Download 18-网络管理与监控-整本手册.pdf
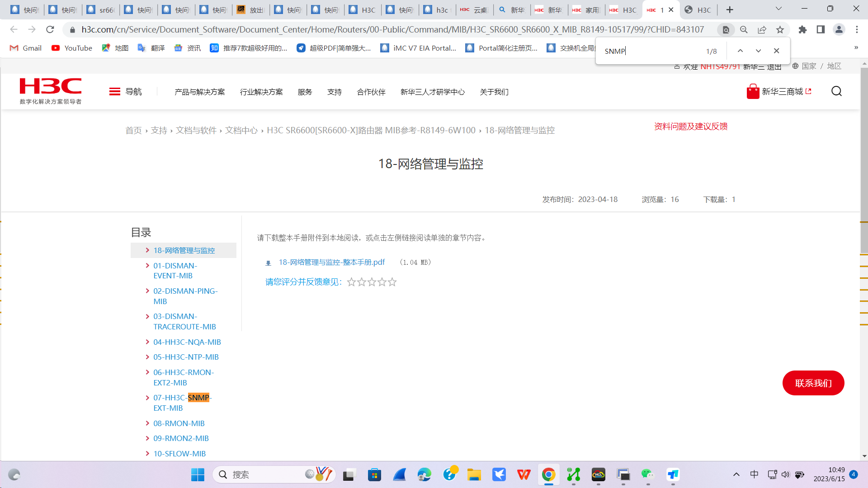This screenshot has height=488, width=868. coord(331,263)
